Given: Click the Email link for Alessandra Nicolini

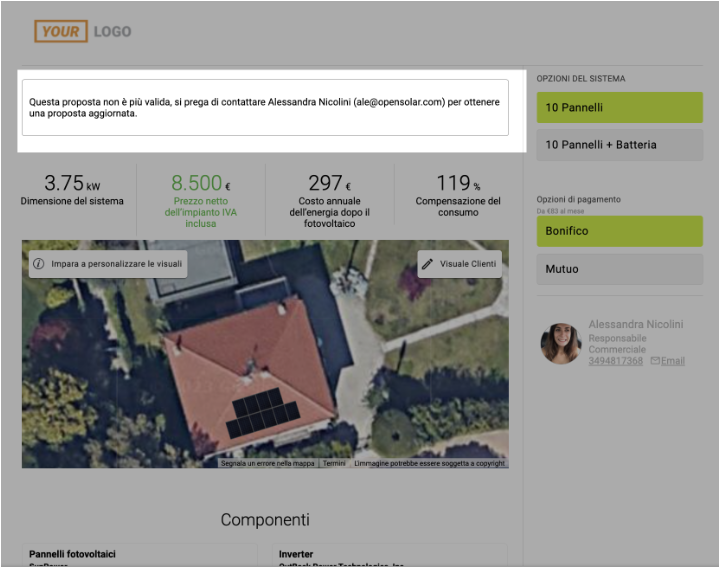Looking at the screenshot, I should pos(673,362).
